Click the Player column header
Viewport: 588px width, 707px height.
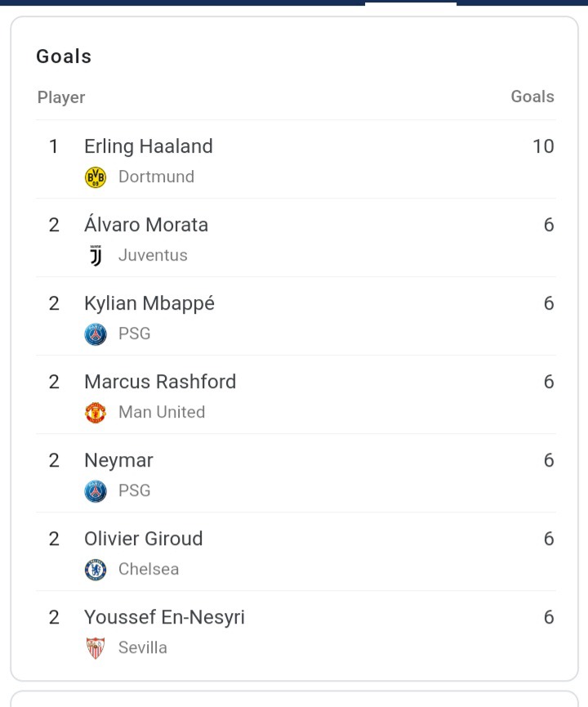(x=60, y=97)
